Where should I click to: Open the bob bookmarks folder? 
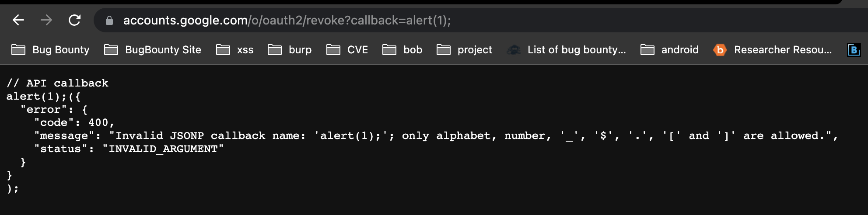402,50
